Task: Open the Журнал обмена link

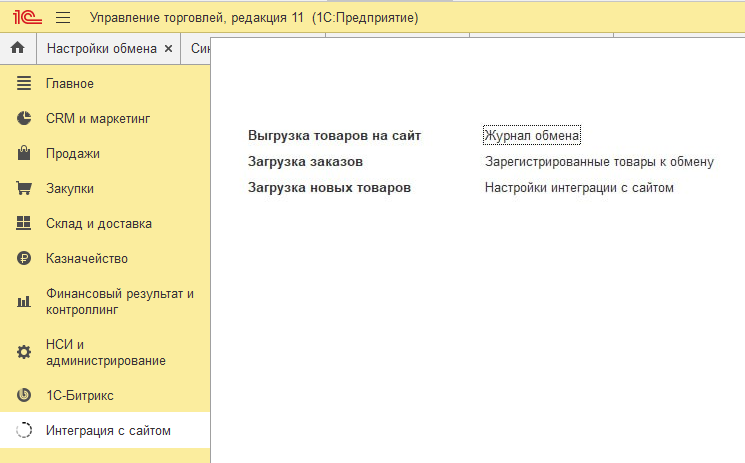Action: tap(532, 135)
